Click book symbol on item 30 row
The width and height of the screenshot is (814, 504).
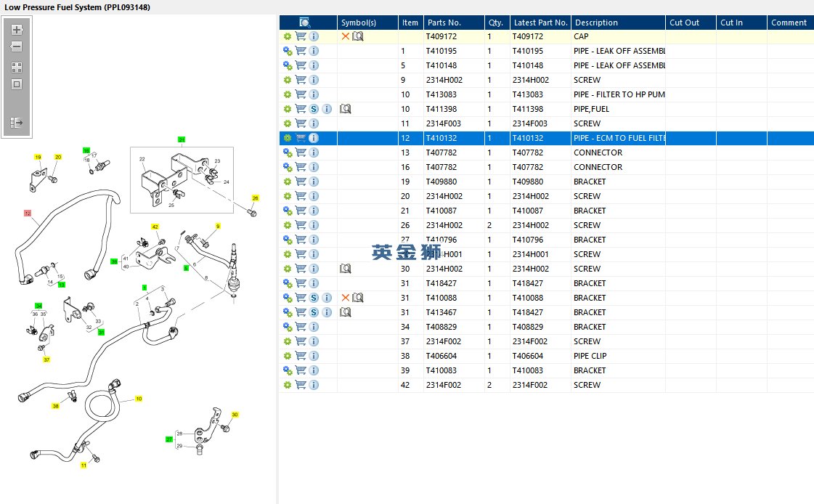pos(345,269)
